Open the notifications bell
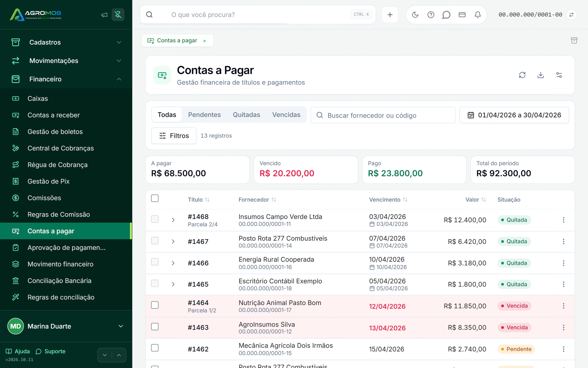588x368 pixels. [478, 15]
